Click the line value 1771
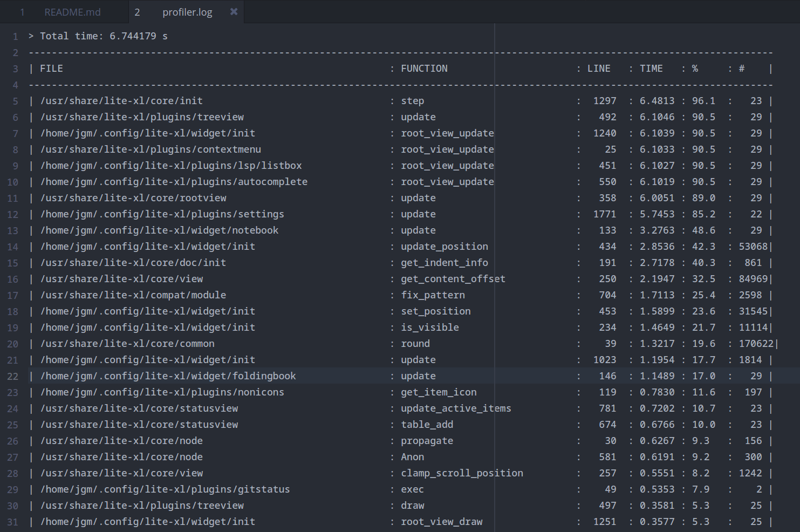 tap(605, 214)
